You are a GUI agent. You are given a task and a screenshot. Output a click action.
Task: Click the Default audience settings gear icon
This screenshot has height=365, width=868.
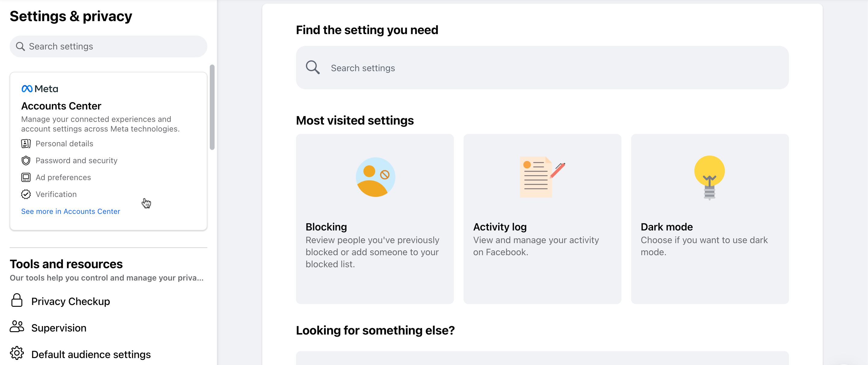tap(17, 354)
